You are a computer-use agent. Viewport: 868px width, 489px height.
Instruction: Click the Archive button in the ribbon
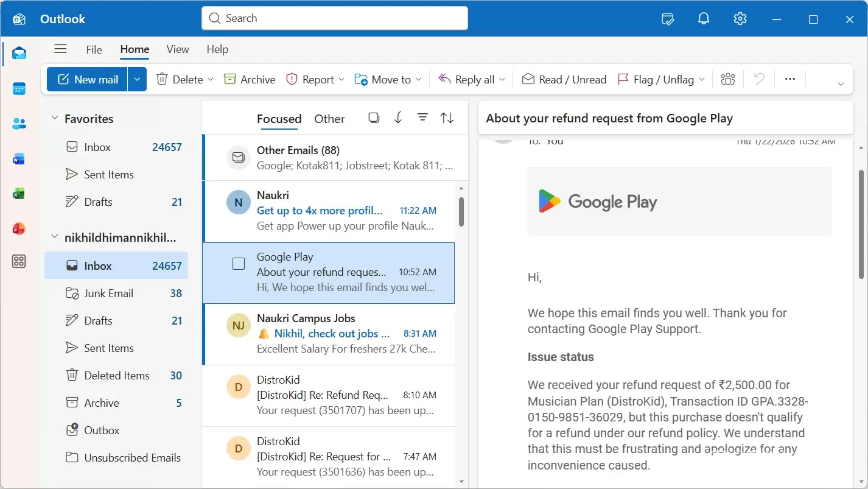click(x=250, y=79)
